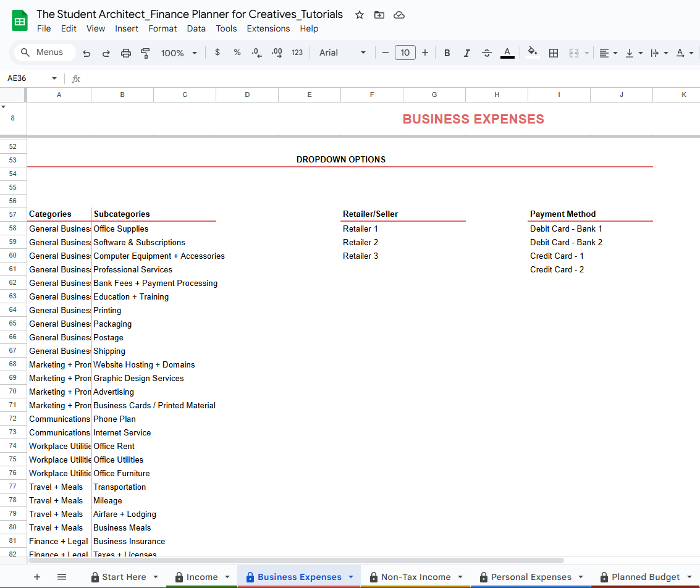
Task: Click the redo arrow
Action: tap(106, 53)
